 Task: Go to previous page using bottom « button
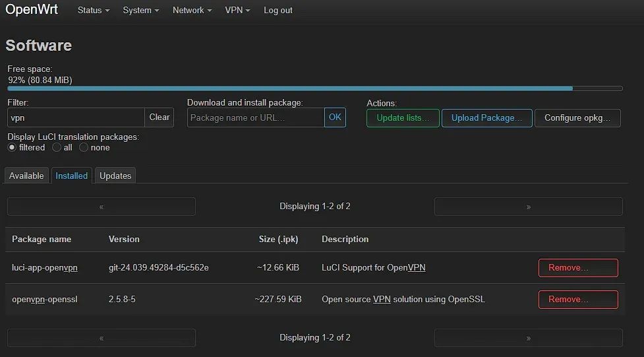tap(102, 338)
